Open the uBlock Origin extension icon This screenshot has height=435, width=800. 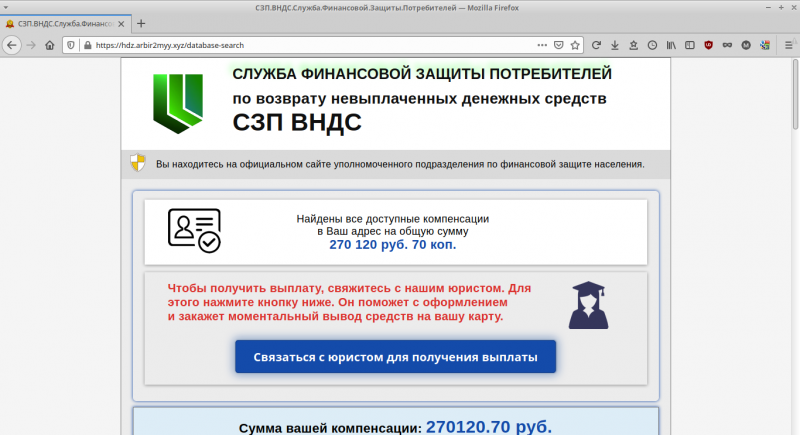[709, 45]
